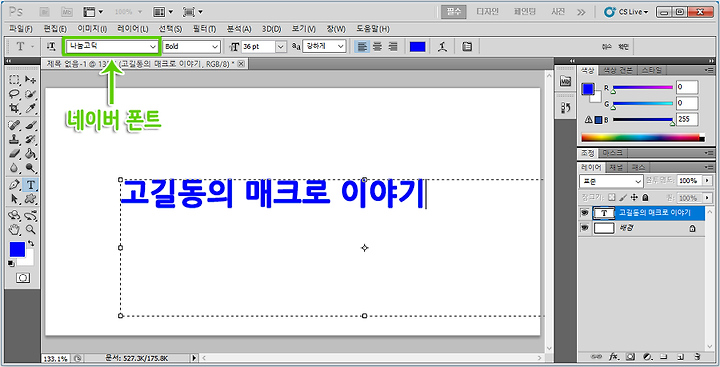Add a layer mask icon
Viewport: 720px width, 367px height.
[x=631, y=356]
